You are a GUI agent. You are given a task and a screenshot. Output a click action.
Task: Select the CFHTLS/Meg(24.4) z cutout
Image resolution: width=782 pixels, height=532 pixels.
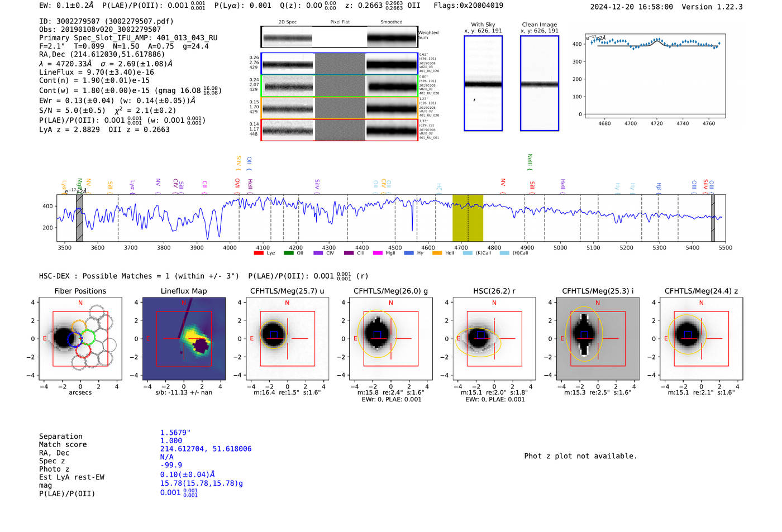click(701, 338)
